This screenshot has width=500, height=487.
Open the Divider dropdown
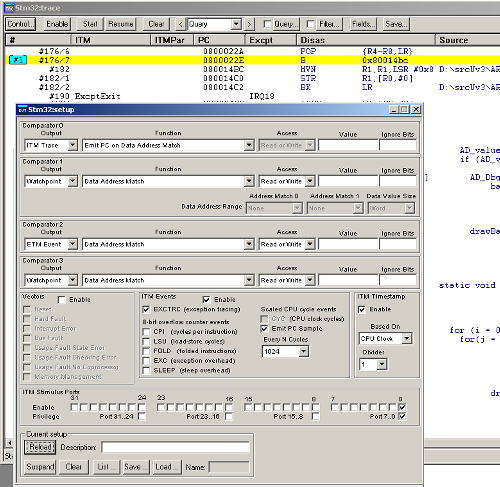pyautogui.click(x=382, y=364)
